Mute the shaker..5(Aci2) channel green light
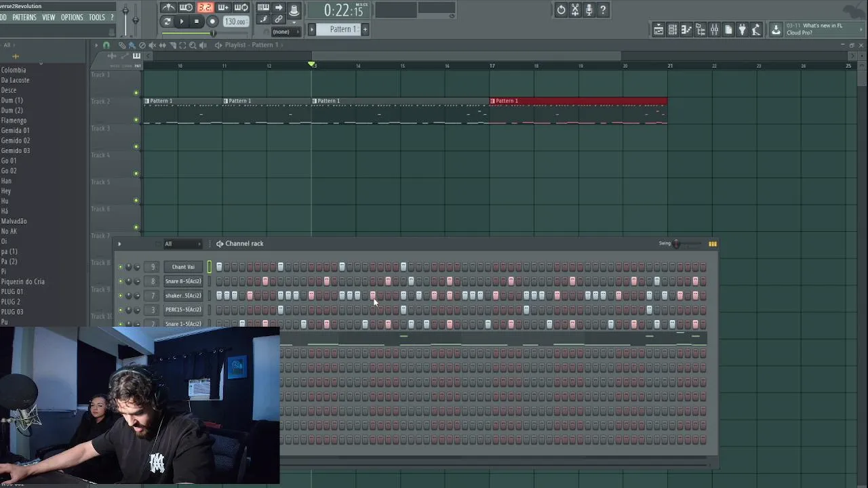 [121, 296]
